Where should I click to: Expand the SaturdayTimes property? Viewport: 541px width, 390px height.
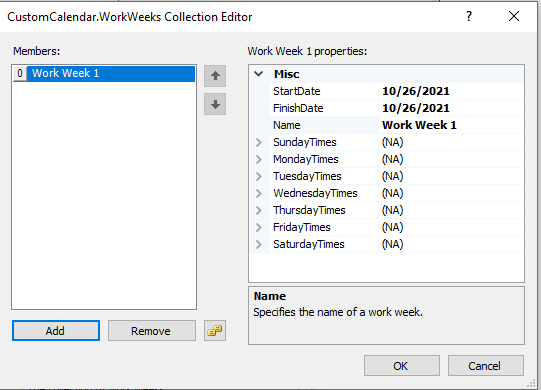(258, 244)
